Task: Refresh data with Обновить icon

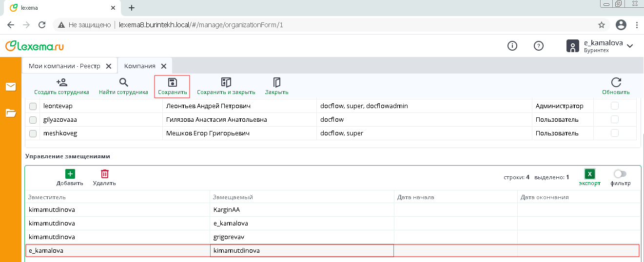Action: tap(616, 83)
